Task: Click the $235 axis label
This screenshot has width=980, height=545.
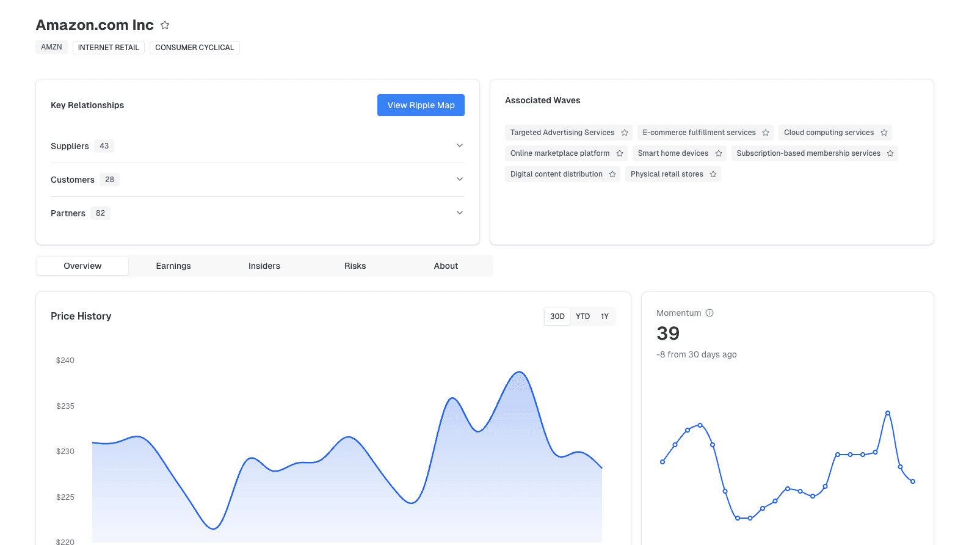Action: (65, 406)
